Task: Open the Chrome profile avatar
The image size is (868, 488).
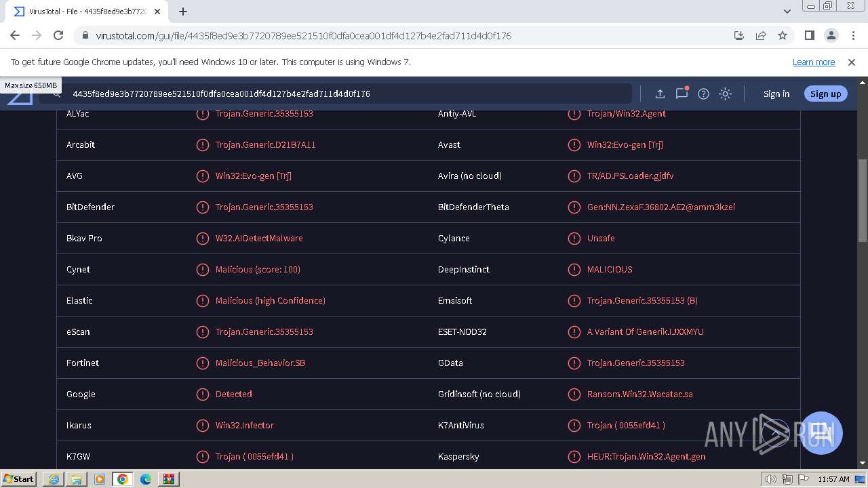Action: [x=831, y=35]
